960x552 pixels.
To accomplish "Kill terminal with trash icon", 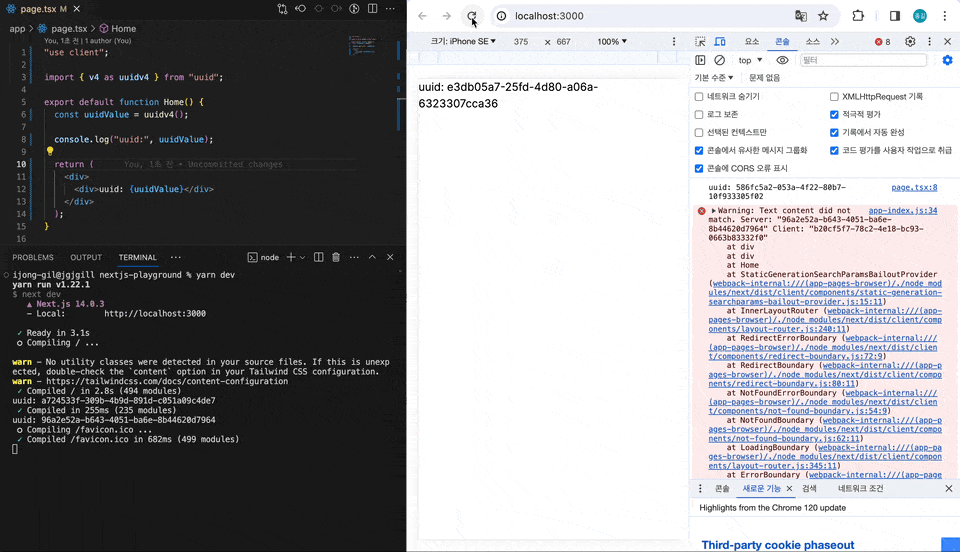I will coord(336,258).
